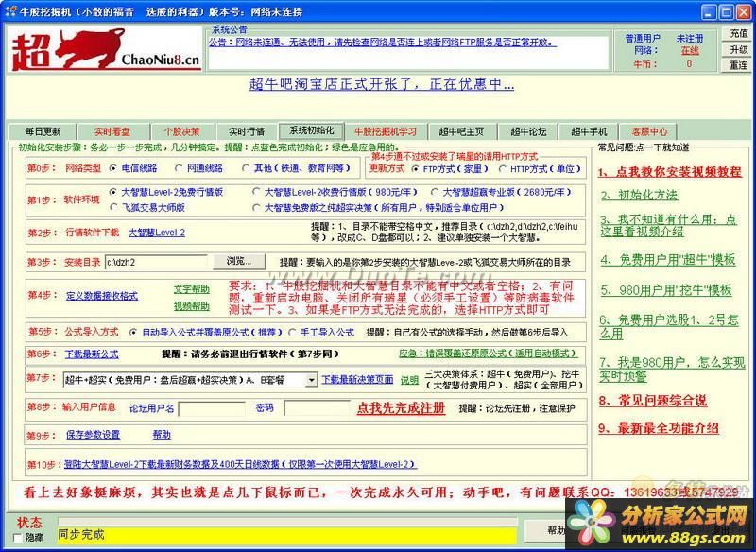Click 应急:错误覆盖还原原公式 link

coord(488,354)
